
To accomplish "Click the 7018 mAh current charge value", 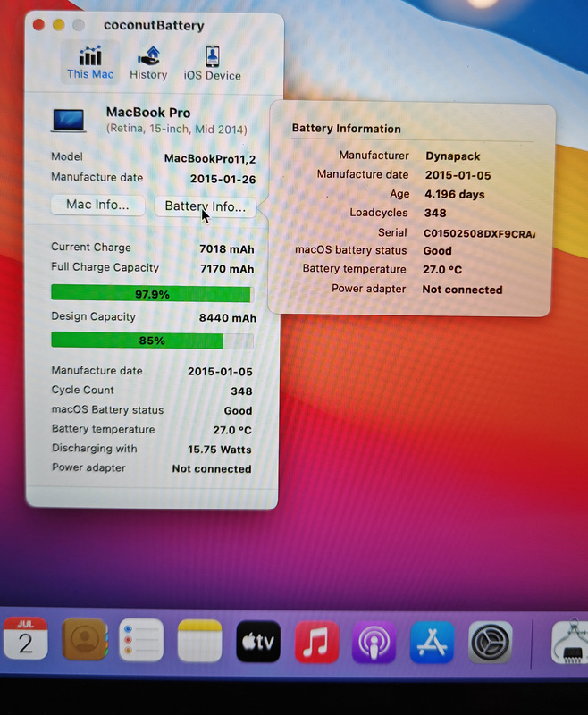I will point(227,249).
